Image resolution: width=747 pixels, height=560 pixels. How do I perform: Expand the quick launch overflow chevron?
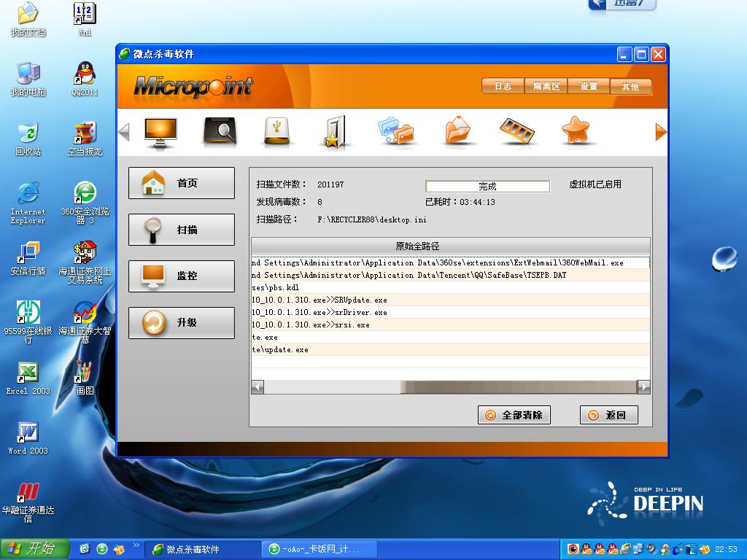point(136,545)
